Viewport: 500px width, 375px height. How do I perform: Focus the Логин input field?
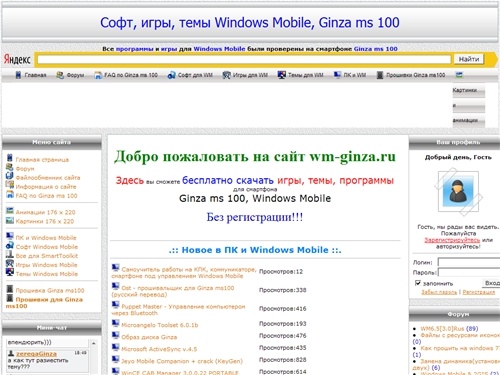coord(469,262)
